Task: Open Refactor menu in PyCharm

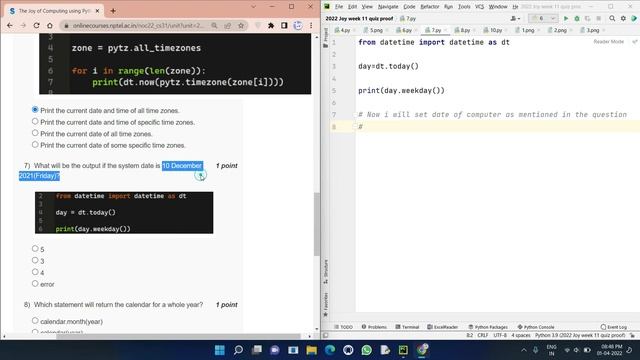Action: click(x=430, y=7)
